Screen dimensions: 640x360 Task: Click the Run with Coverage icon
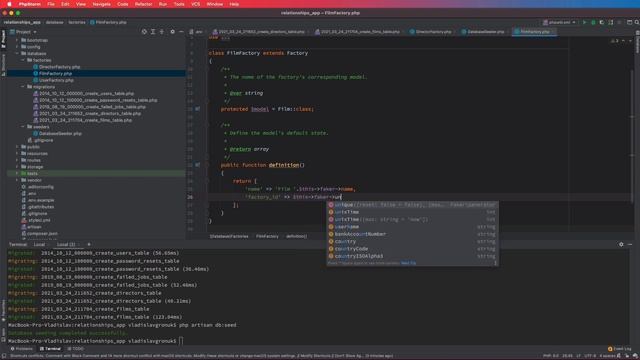[602, 22]
